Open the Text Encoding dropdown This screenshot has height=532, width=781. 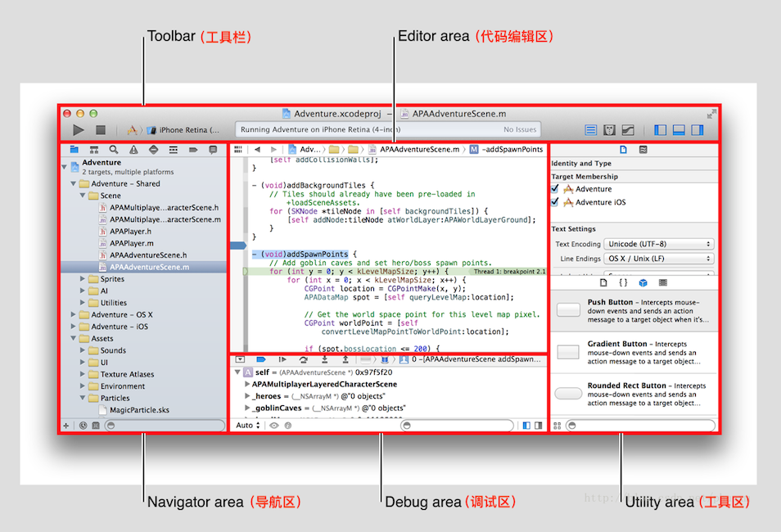point(659,244)
